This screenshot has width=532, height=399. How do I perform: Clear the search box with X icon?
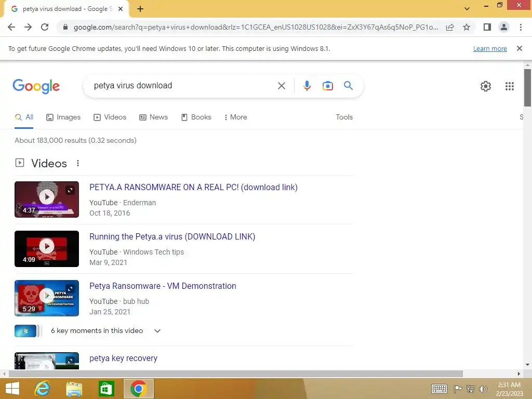tap(281, 86)
